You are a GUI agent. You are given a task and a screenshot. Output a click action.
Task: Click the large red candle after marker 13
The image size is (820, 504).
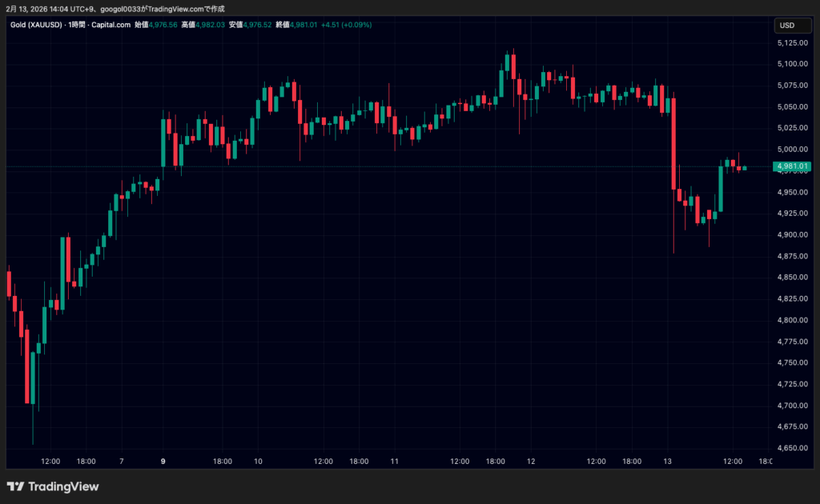point(673,142)
